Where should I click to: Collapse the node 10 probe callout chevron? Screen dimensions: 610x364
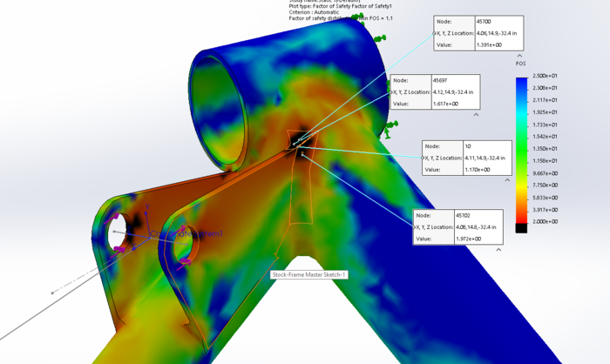point(507,180)
